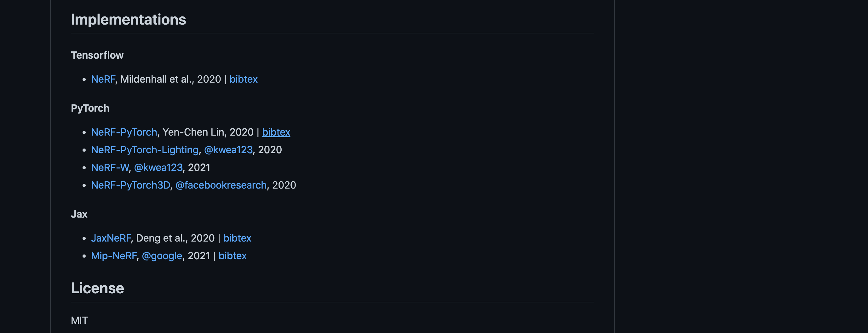This screenshot has width=868, height=333.
Task: Open the NeRF-W repository link
Action: (110, 168)
